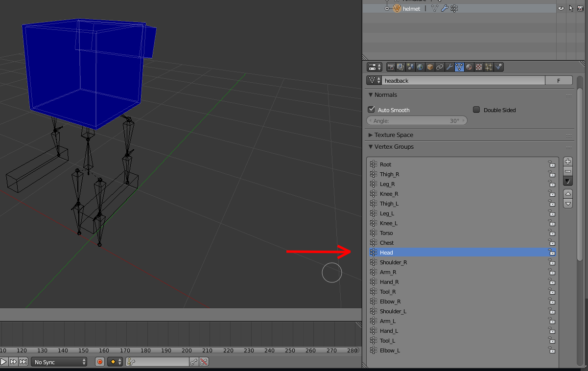The height and width of the screenshot is (371, 588).
Task: Click helmet's vertex groups icon in outliner
Action: tap(454, 8)
